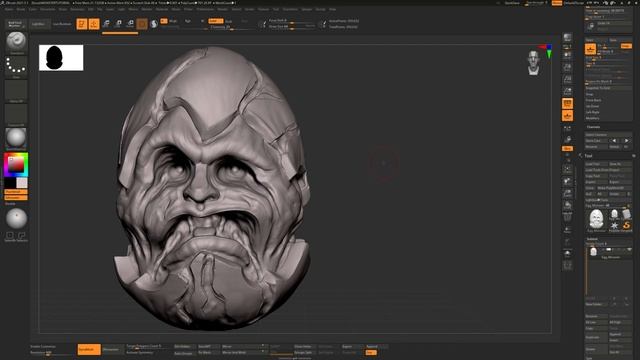Open the material sphere selector
Screen dimensions: 640x360
[16, 138]
